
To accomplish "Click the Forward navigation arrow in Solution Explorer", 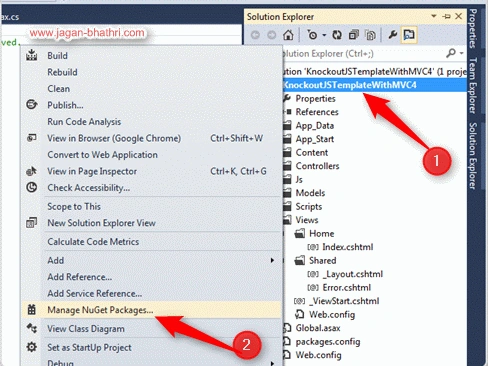I will point(272,35).
